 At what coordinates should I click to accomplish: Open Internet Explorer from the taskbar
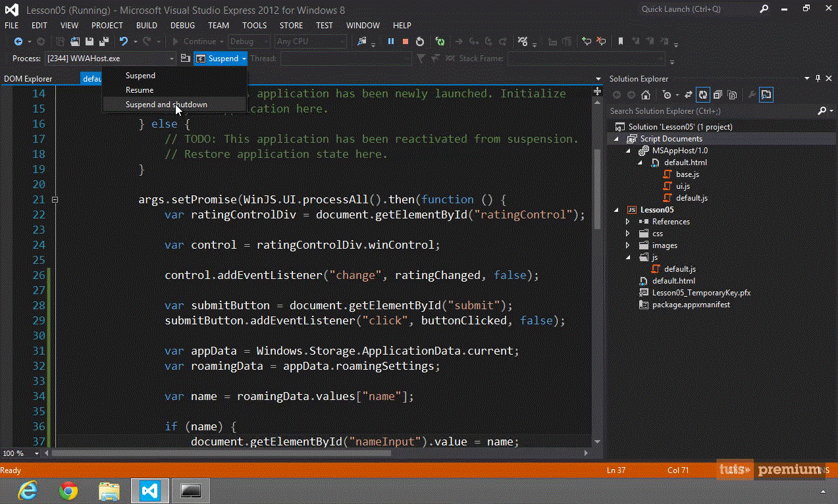click(x=28, y=491)
